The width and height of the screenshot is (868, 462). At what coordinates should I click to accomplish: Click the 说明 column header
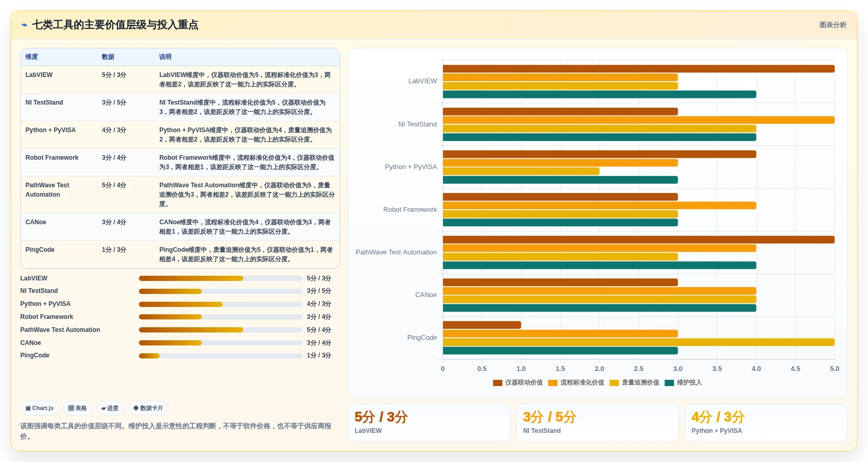165,57
